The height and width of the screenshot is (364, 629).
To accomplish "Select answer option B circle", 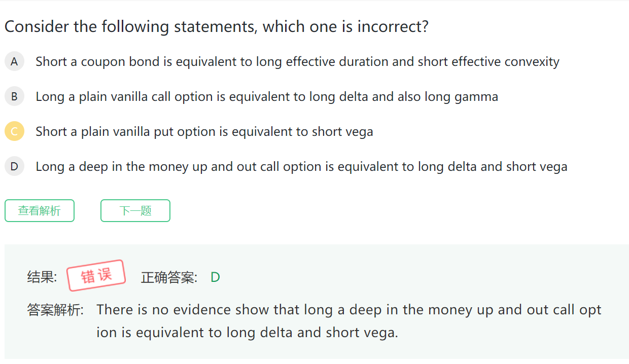I will (x=14, y=96).
